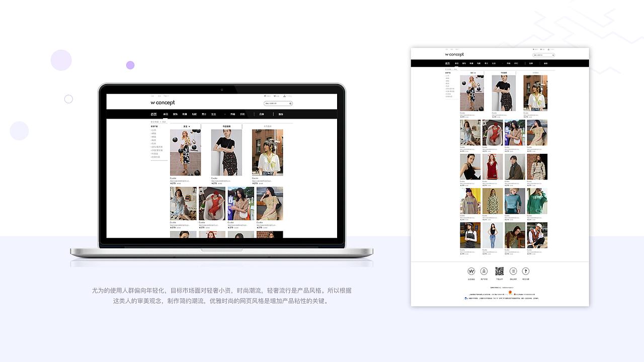This screenshot has height=362, width=644.
Task: Open the grey hoodie with purple beanie photo
Action: click(470, 201)
